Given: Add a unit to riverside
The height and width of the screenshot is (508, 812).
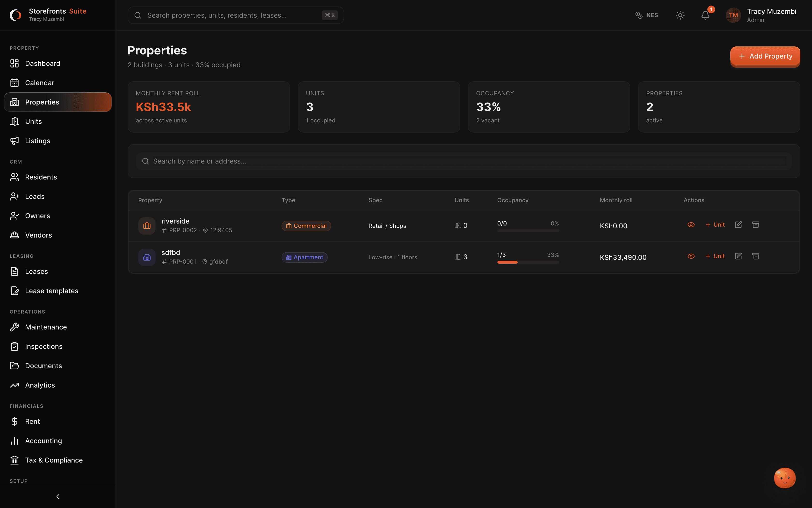Looking at the screenshot, I should click(x=715, y=225).
